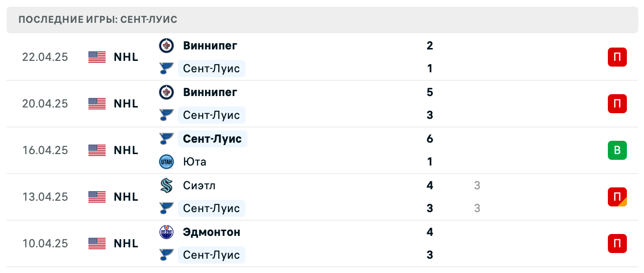
Task: Click the red loss badge for 22.04.25
Action: (x=617, y=57)
